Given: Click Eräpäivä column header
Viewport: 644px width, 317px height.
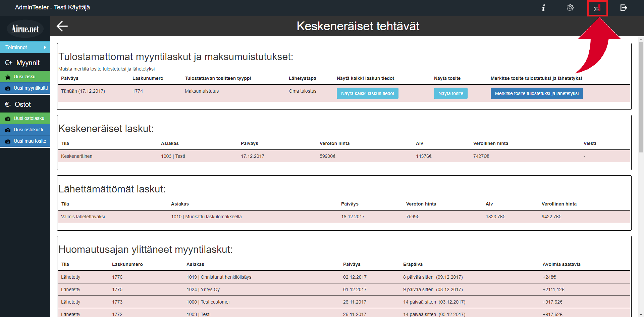Looking at the screenshot, I should pyautogui.click(x=413, y=264).
